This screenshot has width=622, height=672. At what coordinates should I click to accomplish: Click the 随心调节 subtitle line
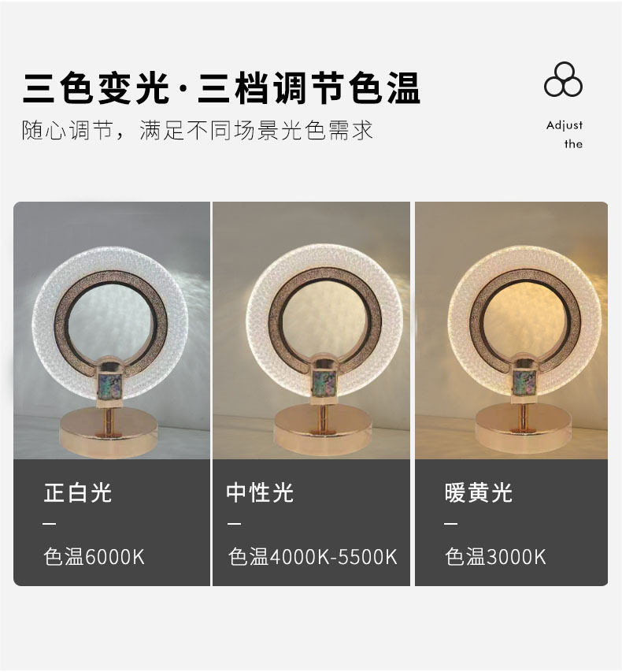[x=198, y=130]
